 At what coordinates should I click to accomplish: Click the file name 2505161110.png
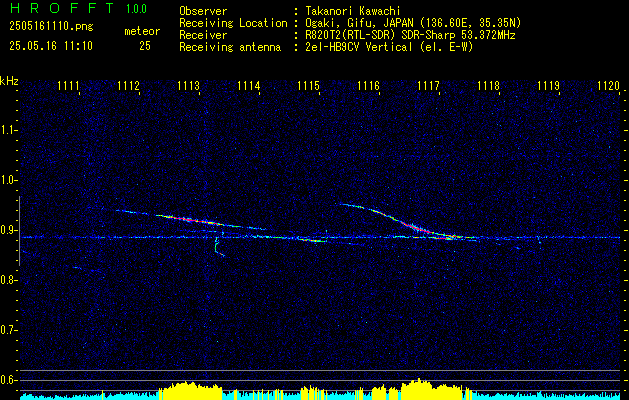[x=51, y=27]
